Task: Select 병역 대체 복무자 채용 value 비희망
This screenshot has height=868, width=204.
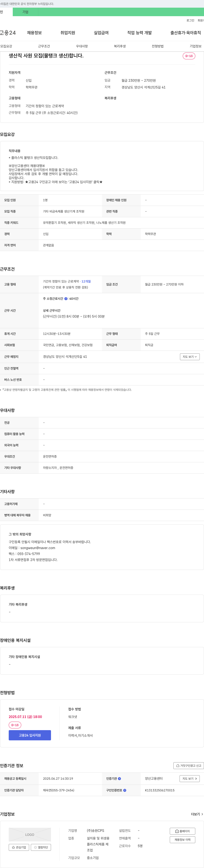Action: coord(47,515)
